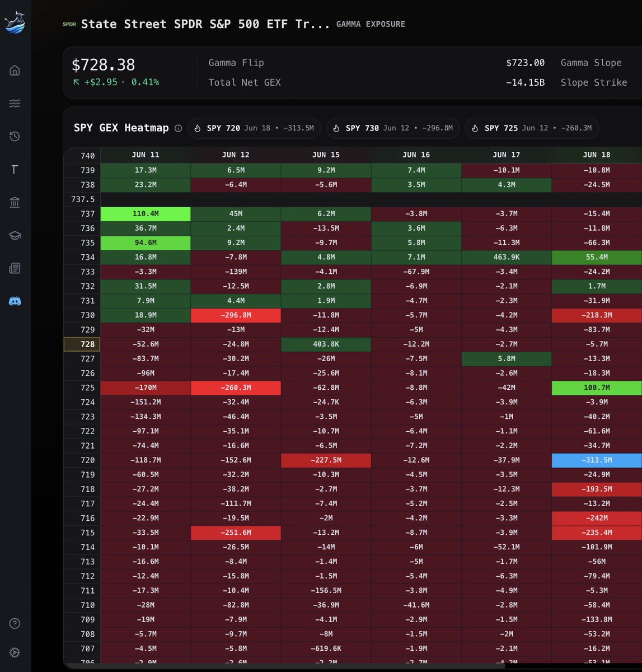Open the waves flow icon in sidebar
Screen dimensions: 642x672
[15, 104]
